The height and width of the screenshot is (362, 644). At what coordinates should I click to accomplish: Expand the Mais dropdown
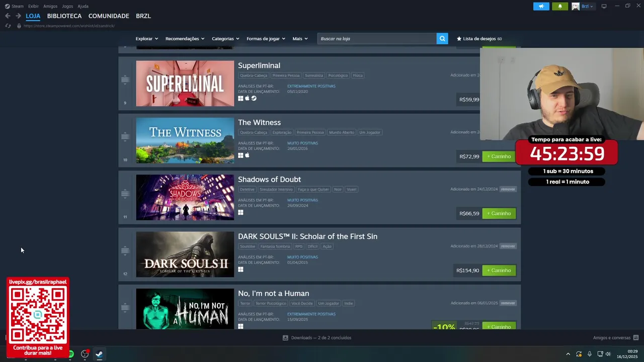(300, 39)
